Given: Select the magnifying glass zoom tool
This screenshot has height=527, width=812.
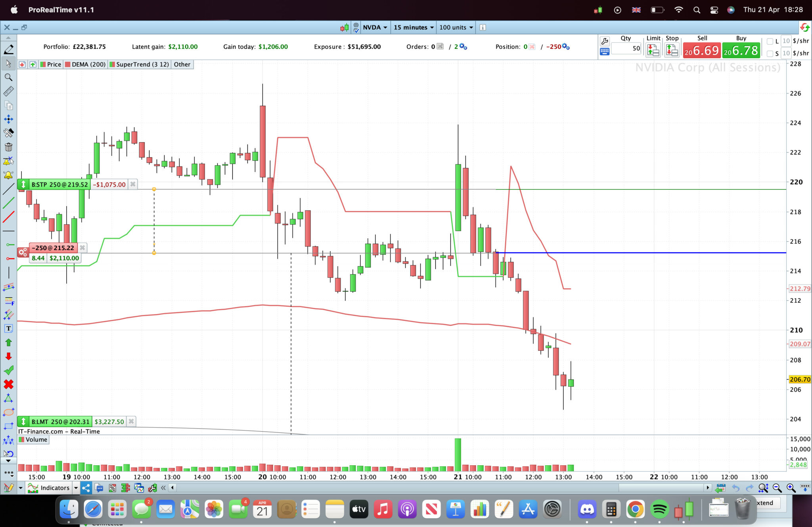Looking at the screenshot, I should (x=8, y=77).
